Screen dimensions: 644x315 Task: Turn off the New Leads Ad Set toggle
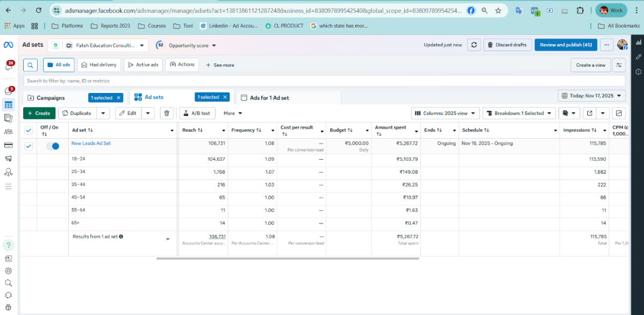click(x=53, y=146)
